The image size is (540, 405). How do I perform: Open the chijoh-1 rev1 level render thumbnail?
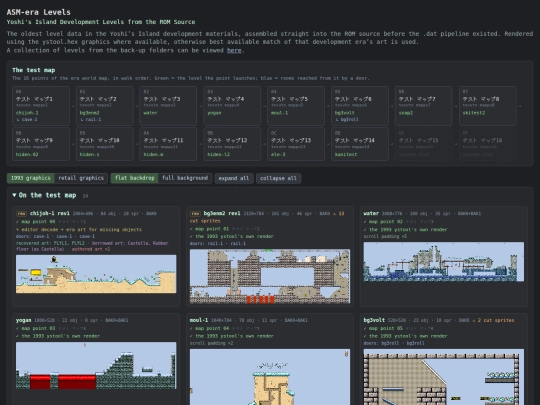pos(96,274)
